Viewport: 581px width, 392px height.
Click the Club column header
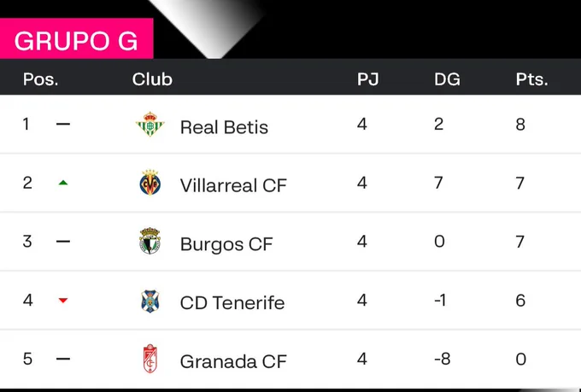coord(152,79)
